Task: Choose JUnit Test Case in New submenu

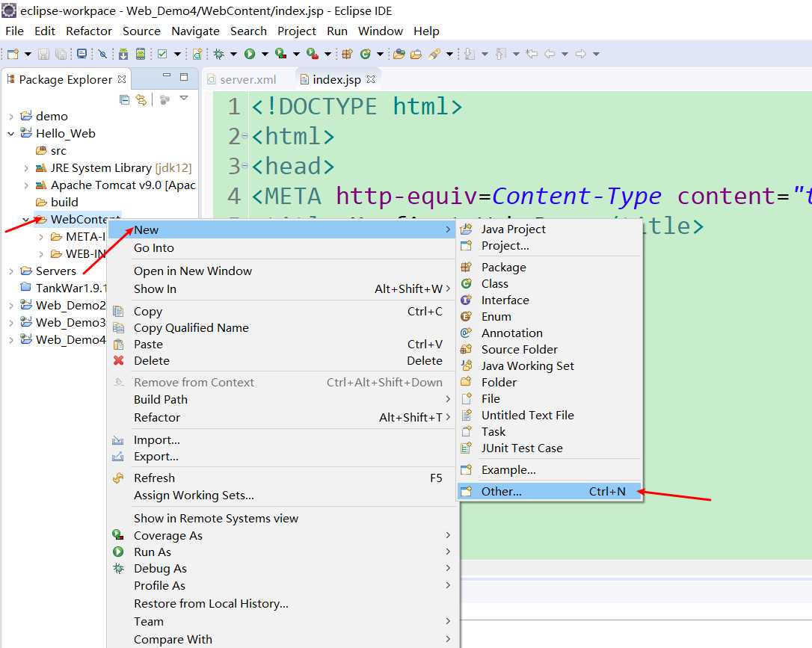Action: coord(550,448)
